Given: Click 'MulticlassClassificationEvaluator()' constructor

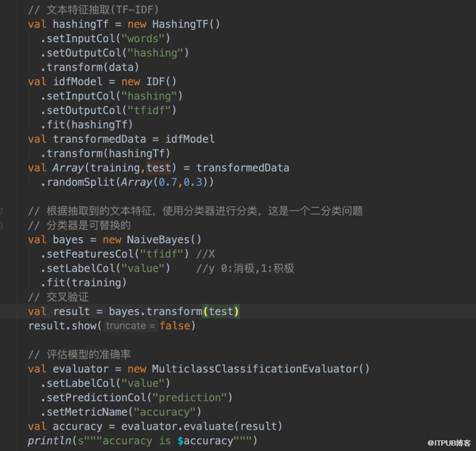Looking at the screenshot, I should (x=260, y=369).
